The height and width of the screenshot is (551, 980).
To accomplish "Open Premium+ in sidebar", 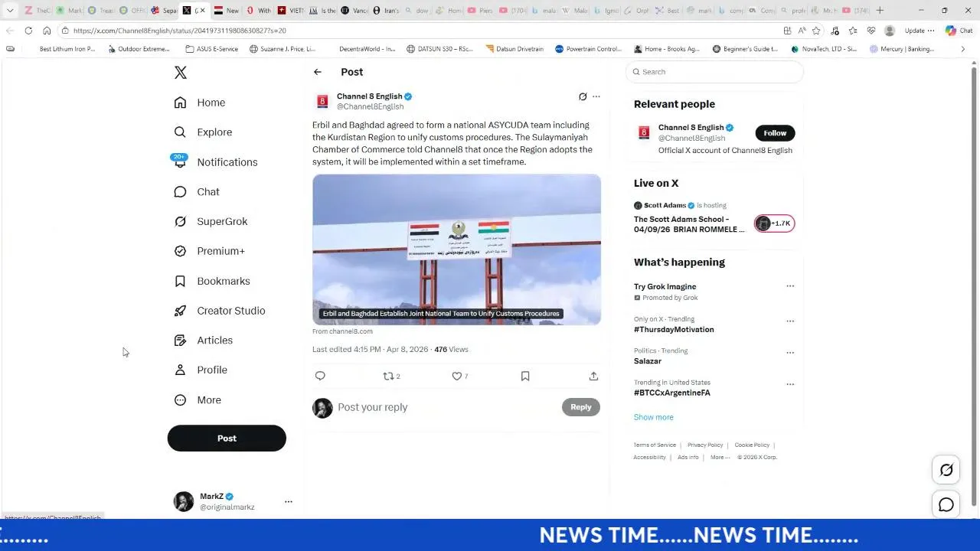I will coord(209,251).
